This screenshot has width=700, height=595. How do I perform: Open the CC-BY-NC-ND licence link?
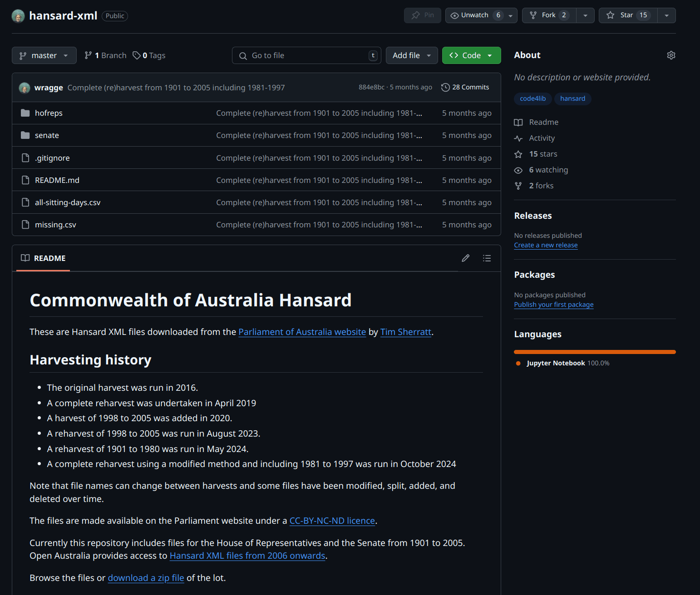[x=332, y=521]
